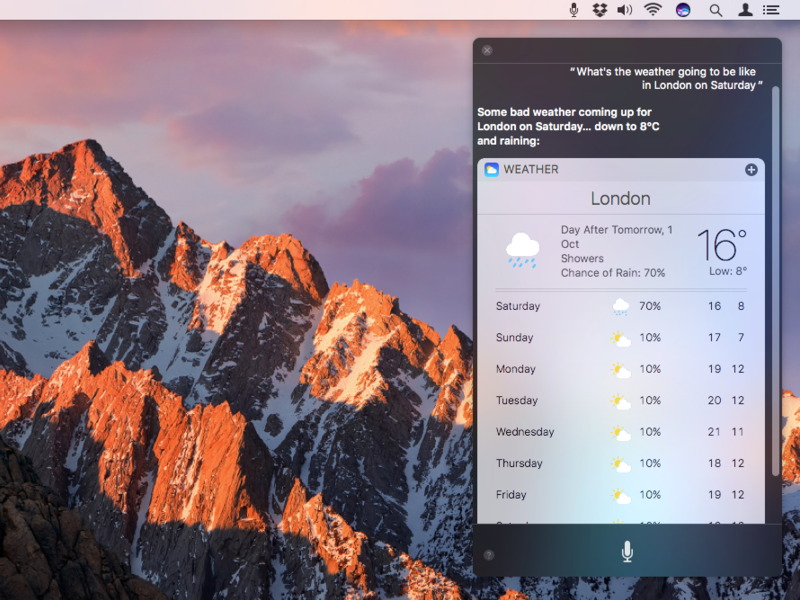Click the "Showers" condition text
The height and width of the screenshot is (600, 800).
pyautogui.click(x=582, y=258)
